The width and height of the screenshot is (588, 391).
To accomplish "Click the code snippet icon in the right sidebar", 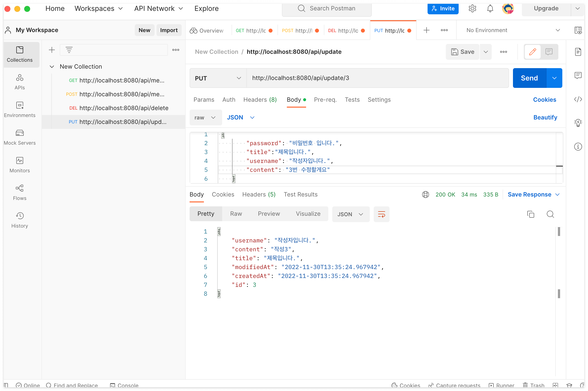I will pos(578,99).
